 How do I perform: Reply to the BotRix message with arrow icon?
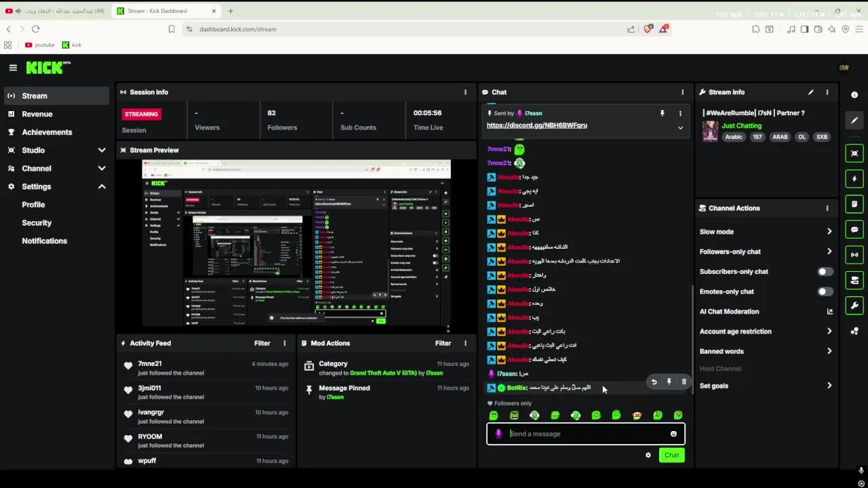click(654, 382)
